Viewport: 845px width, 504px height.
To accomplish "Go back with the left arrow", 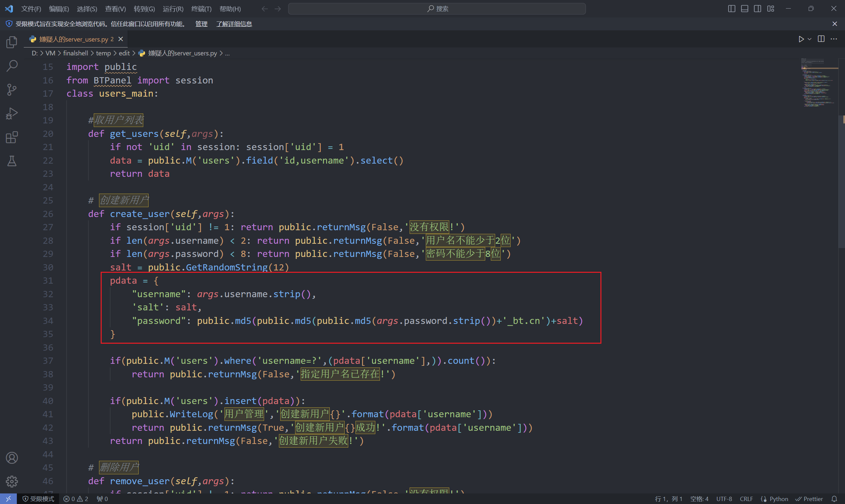I will [265, 9].
